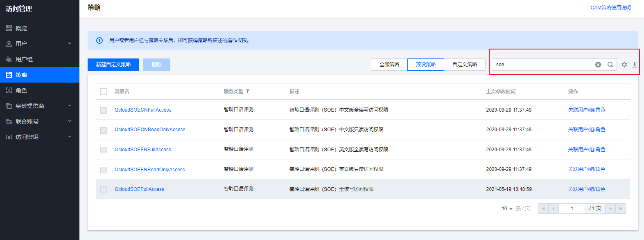The height and width of the screenshot is (240, 644).
Task: Open the CAM策略使用说明 link
Action: (x=610, y=8)
